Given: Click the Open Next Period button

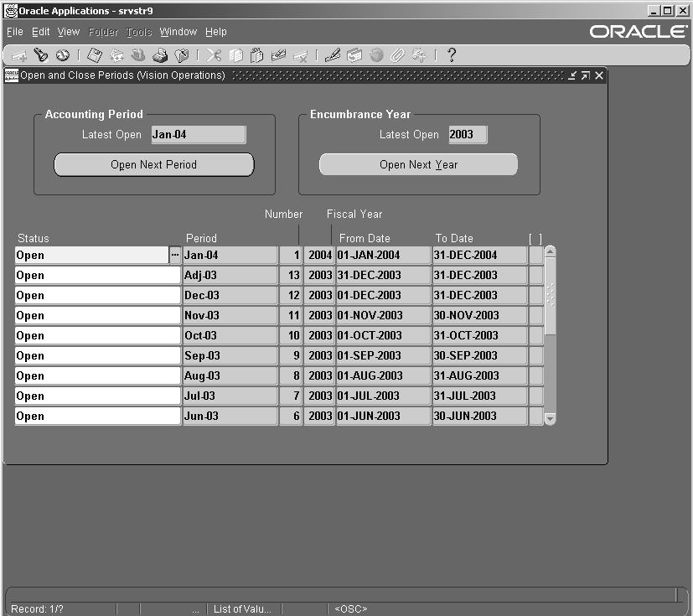Looking at the screenshot, I should [154, 165].
